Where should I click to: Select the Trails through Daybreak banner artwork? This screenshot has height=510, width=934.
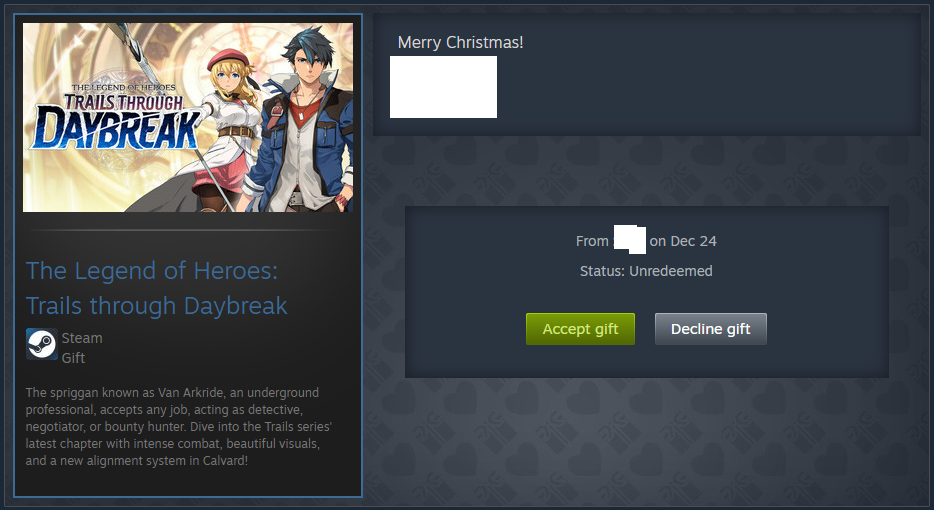pyautogui.click(x=188, y=117)
